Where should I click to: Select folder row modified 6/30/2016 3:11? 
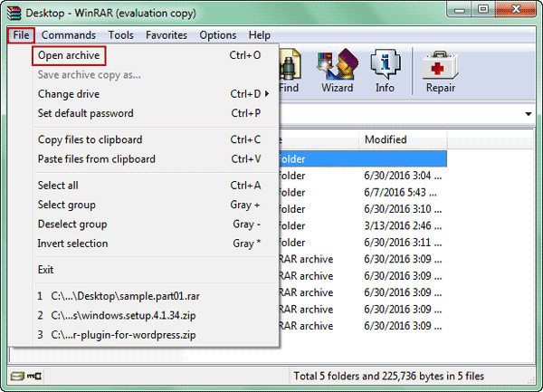[x=363, y=243]
